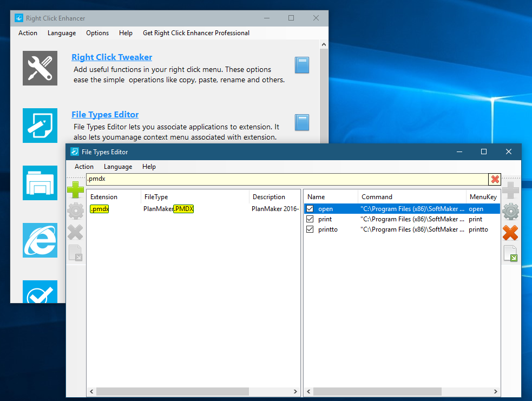Select the print command row name

[325, 219]
